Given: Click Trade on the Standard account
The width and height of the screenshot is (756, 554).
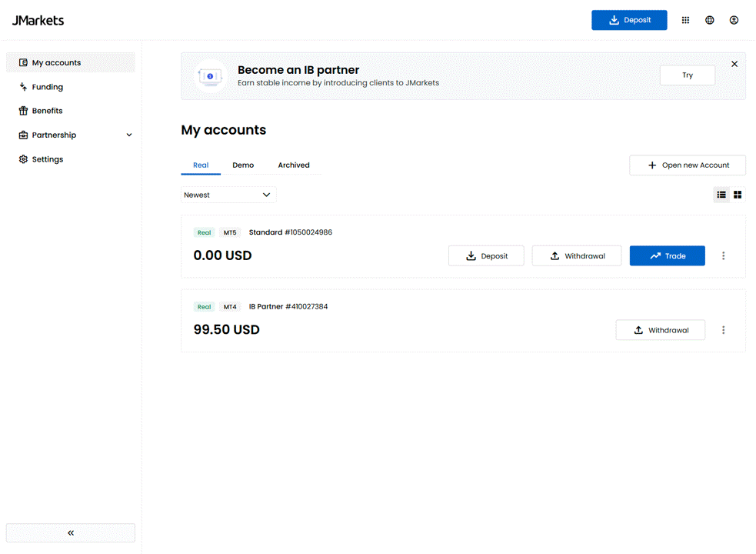Looking at the screenshot, I should [x=667, y=255].
